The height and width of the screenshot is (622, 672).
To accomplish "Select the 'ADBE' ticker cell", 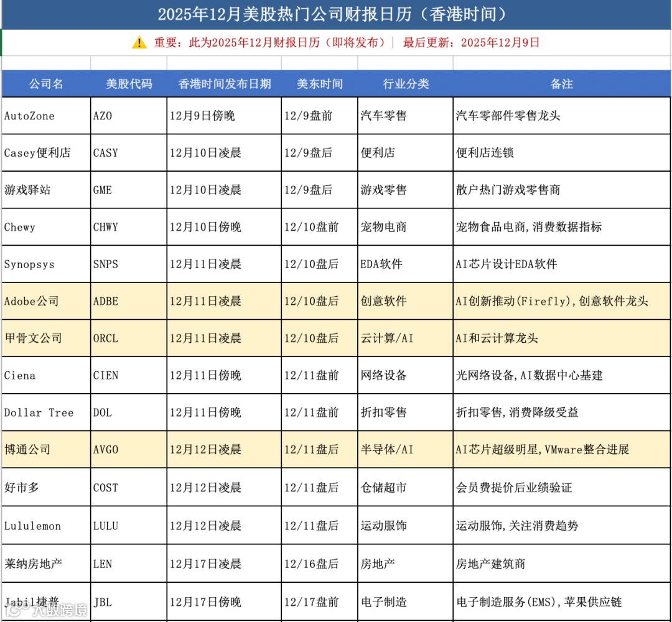I will 129,301.
